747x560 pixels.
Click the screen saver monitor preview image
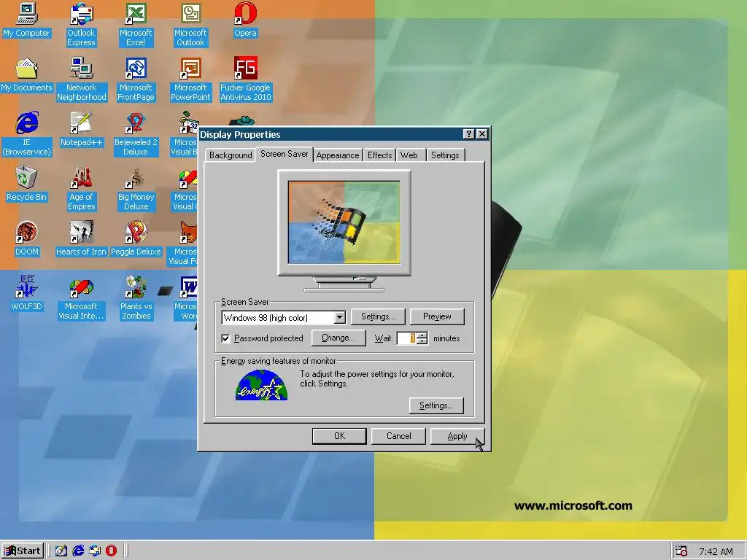(x=344, y=222)
